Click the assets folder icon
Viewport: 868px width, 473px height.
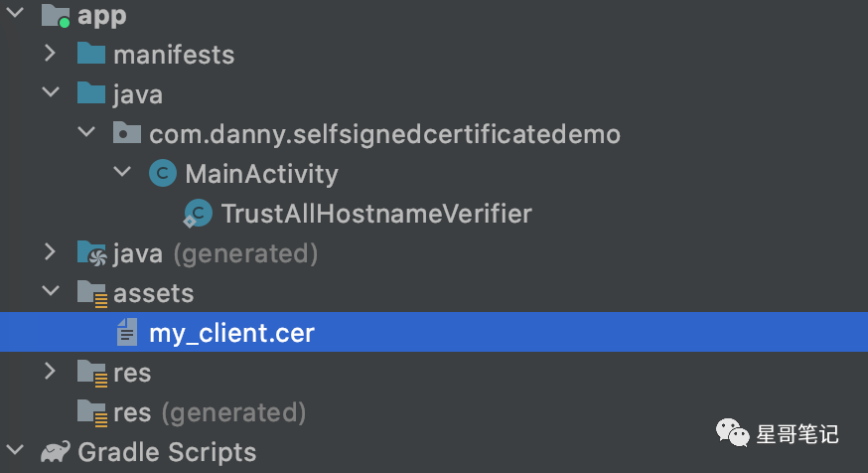pos(92,293)
